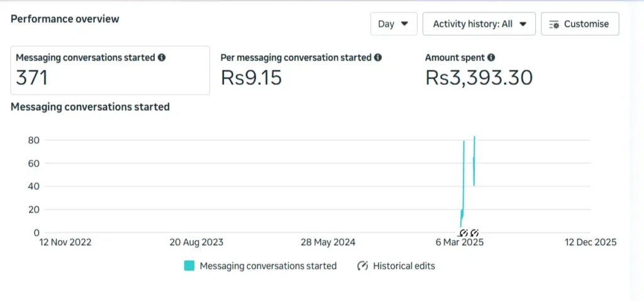Select the right historical edit marker on chart
This screenshot has height=301, width=644.
click(475, 233)
